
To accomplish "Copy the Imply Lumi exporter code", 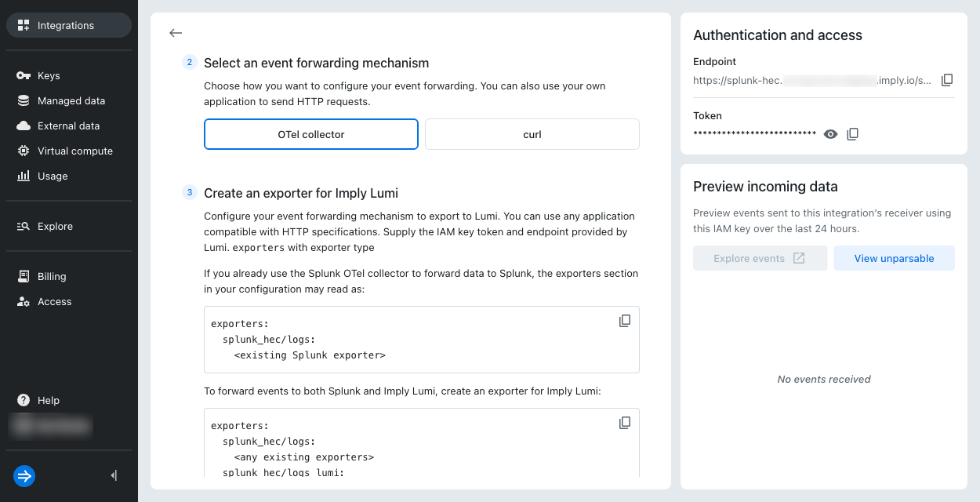I will point(625,423).
